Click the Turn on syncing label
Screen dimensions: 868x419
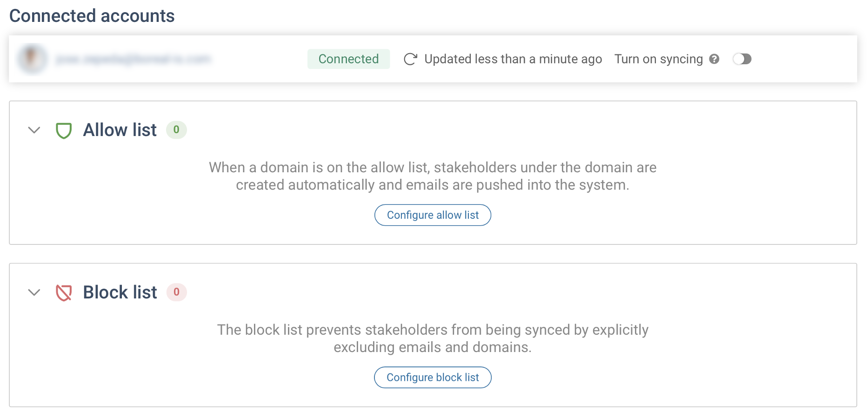click(658, 59)
